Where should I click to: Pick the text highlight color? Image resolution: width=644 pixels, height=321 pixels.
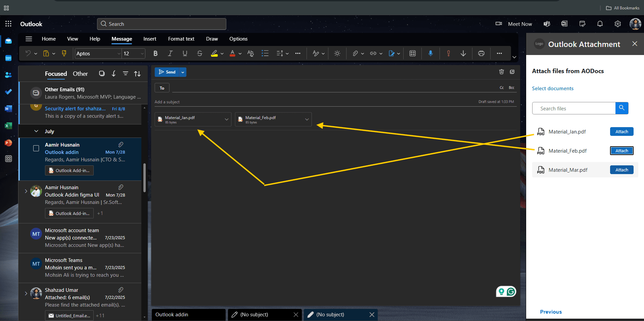[x=214, y=53]
